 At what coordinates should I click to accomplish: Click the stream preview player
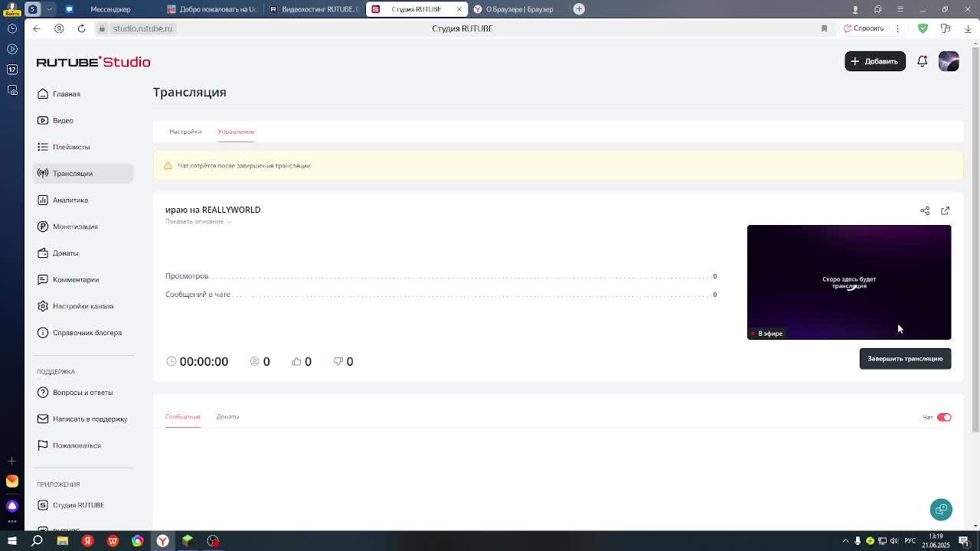click(849, 282)
